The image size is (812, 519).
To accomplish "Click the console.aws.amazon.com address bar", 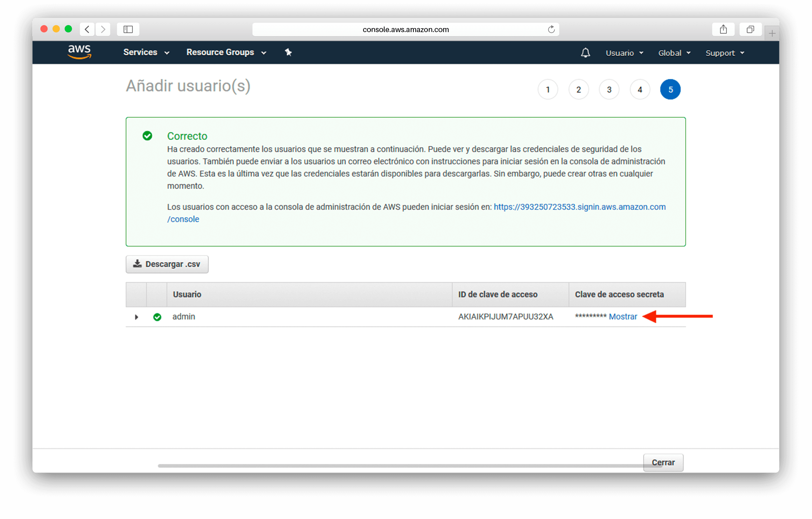I will coord(406,29).
